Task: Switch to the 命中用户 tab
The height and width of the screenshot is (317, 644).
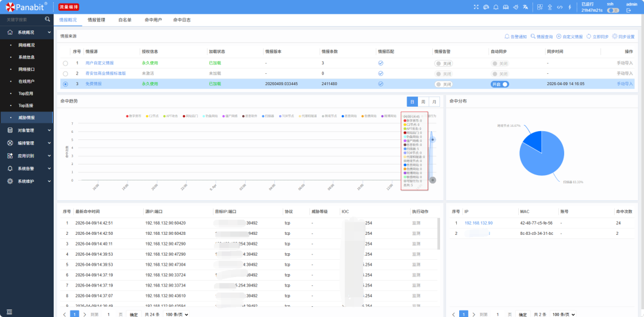Action: pos(153,20)
